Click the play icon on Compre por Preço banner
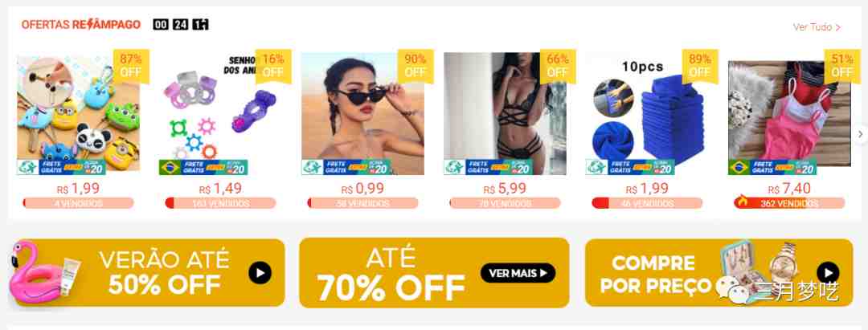The width and height of the screenshot is (868, 330). point(828,272)
